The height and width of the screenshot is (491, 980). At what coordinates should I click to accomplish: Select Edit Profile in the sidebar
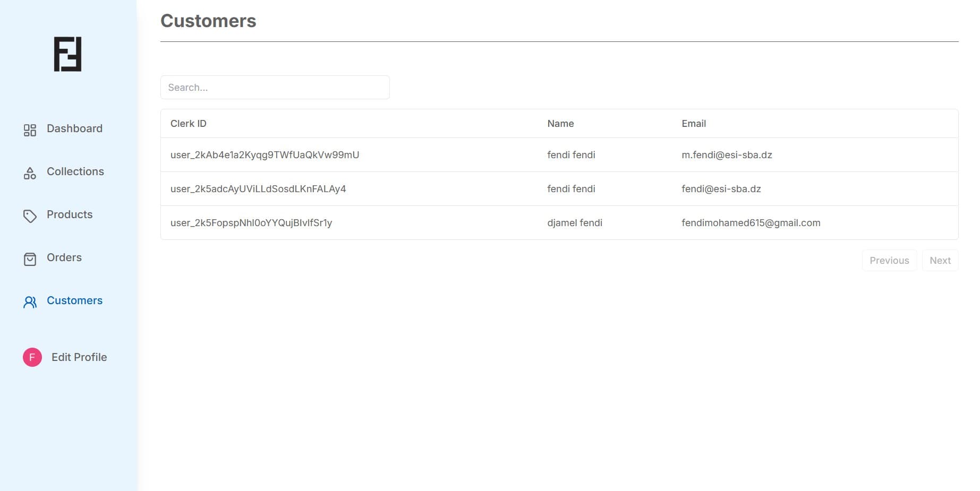tap(79, 357)
